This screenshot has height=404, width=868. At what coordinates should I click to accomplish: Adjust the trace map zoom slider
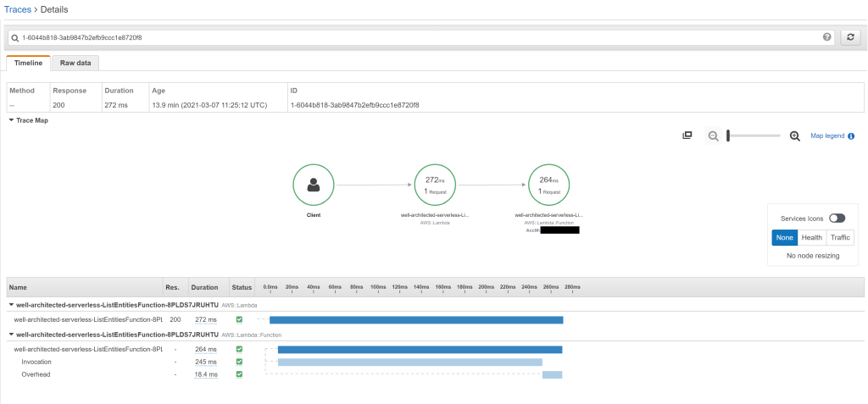pos(728,136)
